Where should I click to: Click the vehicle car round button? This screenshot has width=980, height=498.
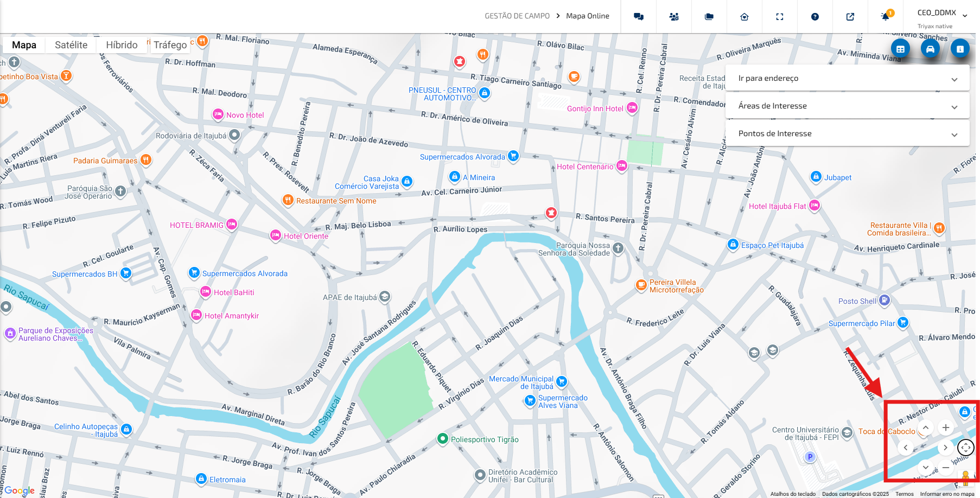click(x=930, y=49)
